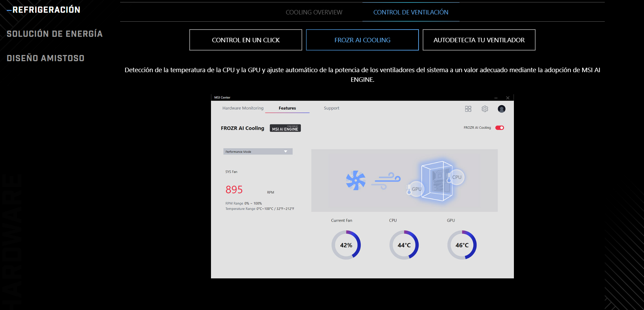Click the Current Fan 42% gauge
Image resolution: width=644 pixels, height=310 pixels.
pyautogui.click(x=346, y=245)
